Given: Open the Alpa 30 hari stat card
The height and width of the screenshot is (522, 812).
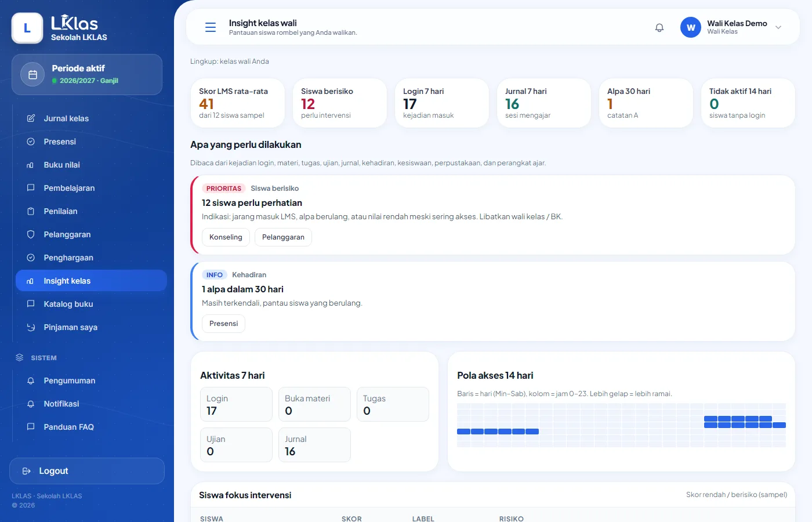Looking at the screenshot, I should pos(646,103).
